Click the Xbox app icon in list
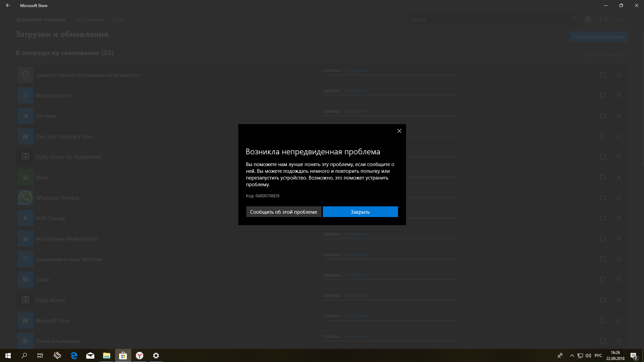The width and height of the screenshot is (644, 362). pyautogui.click(x=26, y=177)
